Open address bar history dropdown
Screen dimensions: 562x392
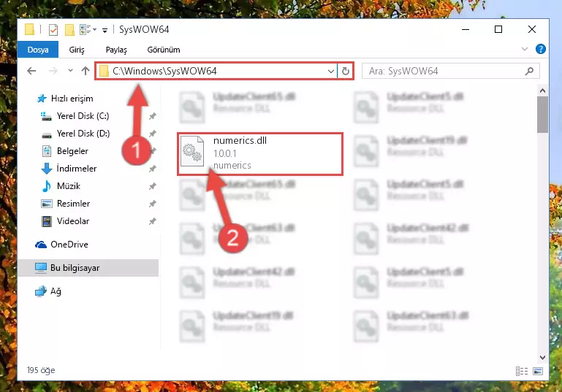point(331,72)
